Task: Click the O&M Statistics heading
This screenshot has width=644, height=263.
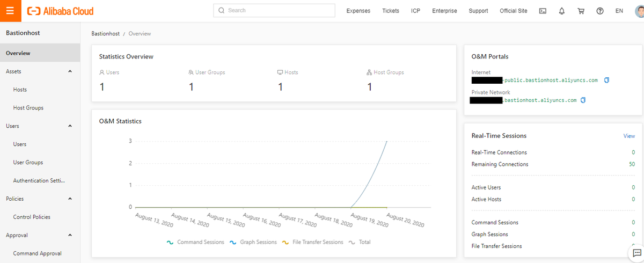Action: tap(120, 121)
